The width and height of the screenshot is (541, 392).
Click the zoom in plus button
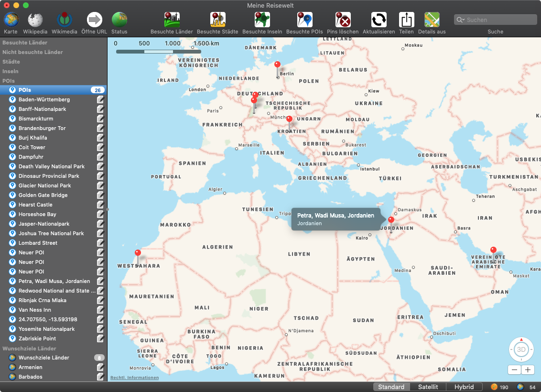pos(528,370)
